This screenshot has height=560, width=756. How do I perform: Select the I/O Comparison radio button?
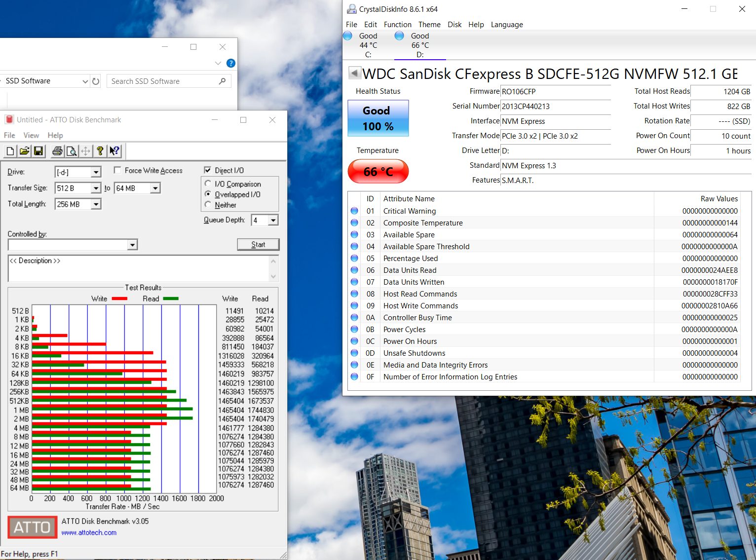208,184
